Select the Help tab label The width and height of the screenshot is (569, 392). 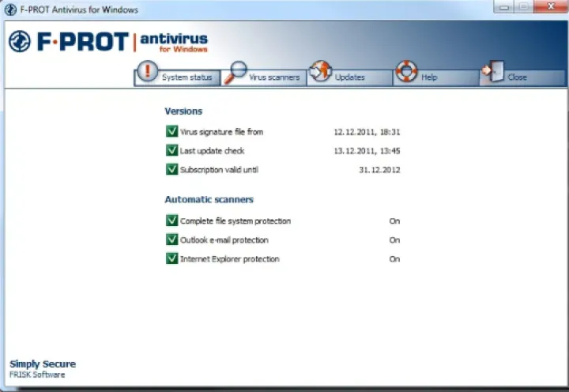click(429, 77)
